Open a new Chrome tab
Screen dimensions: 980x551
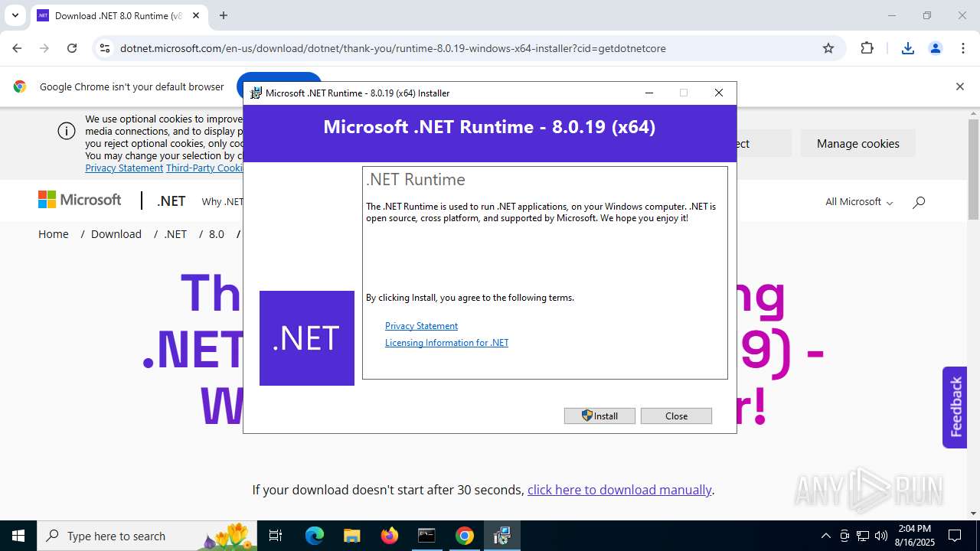(224, 15)
